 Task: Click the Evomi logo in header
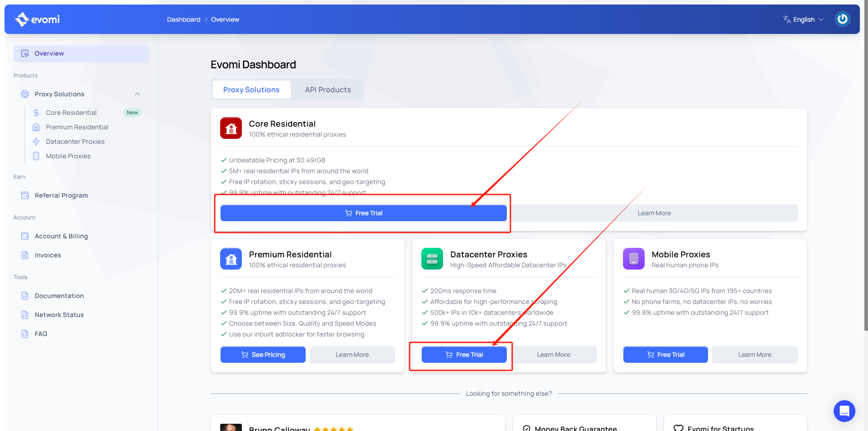coord(38,19)
